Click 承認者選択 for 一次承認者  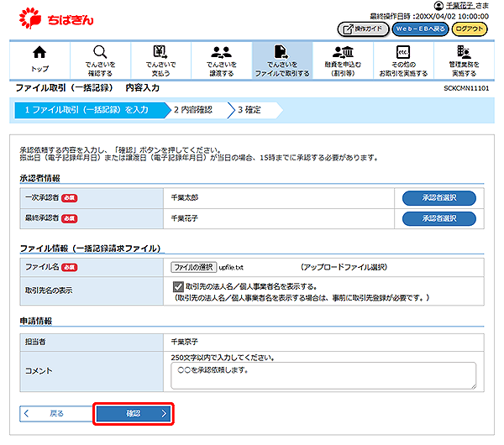click(439, 198)
